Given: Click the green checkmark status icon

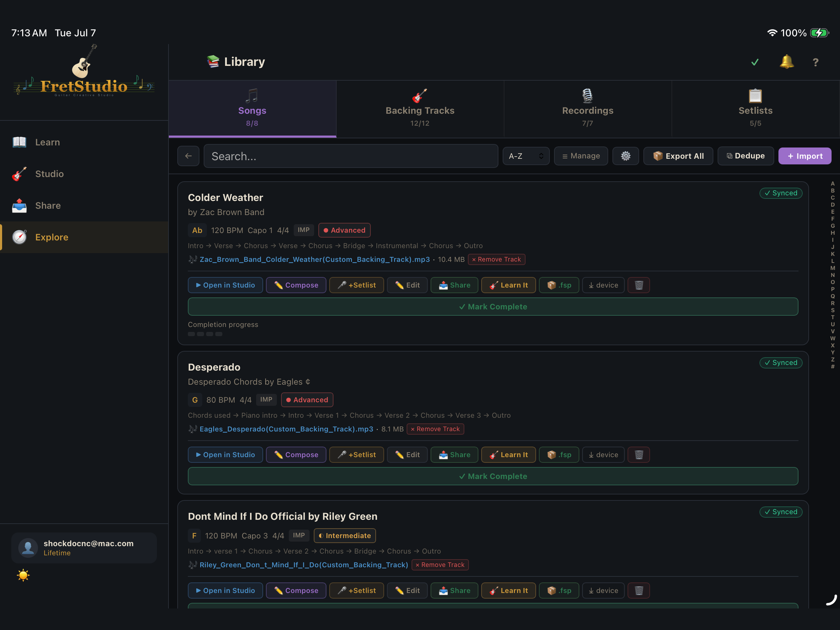Looking at the screenshot, I should 755,62.
